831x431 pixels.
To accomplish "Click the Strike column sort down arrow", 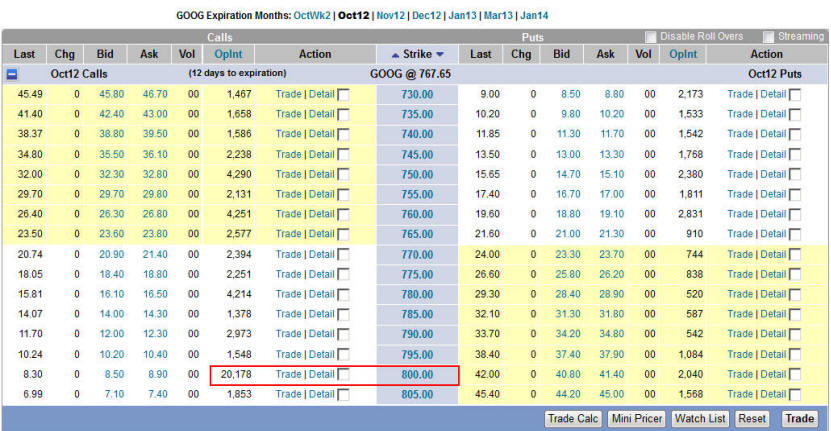I will 439,54.
